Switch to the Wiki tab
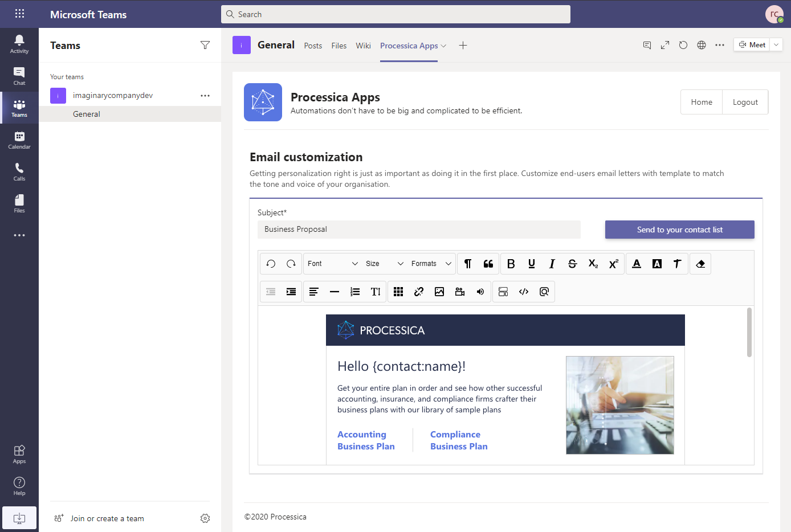This screenshot has width=791, height=532. point(364,46)
